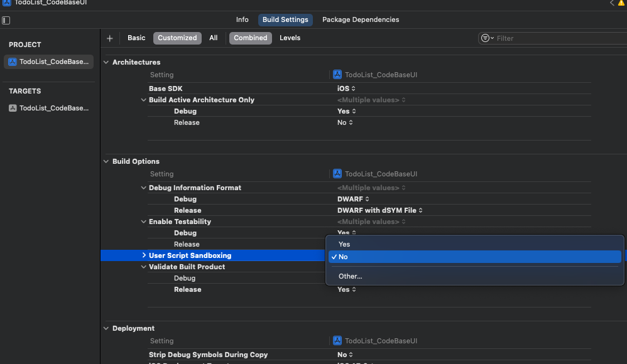Click project icon in Architectures column header
The height and width of the screenshot is (364, 627).
[x=337, y=75]
